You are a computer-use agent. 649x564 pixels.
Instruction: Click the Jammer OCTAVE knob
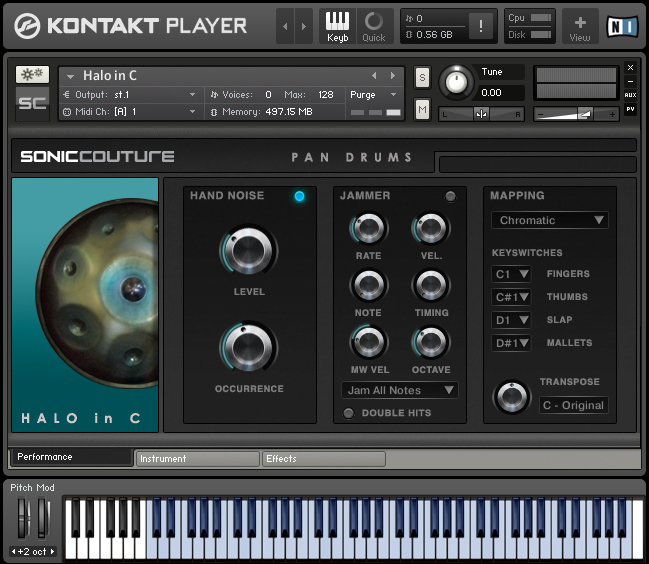[x=431, y=342]
